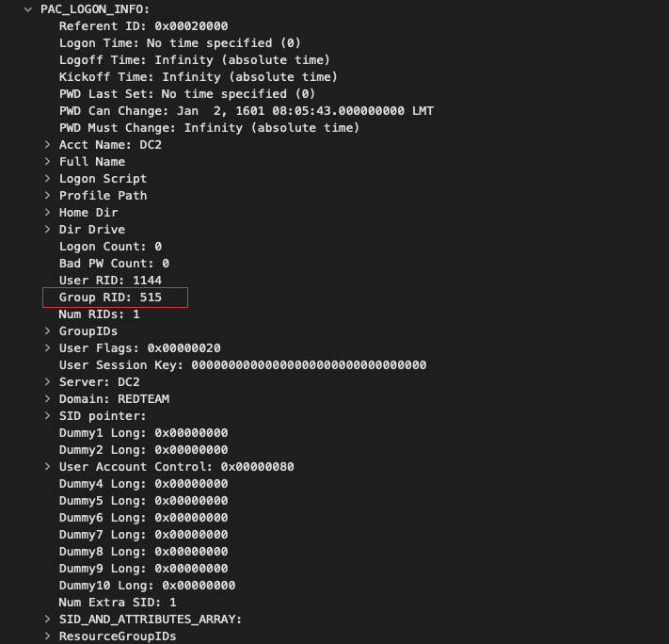Screen dimensions: 669x644
Task: Expand the ResourceGroupIDs node
Action: (47, 636)
